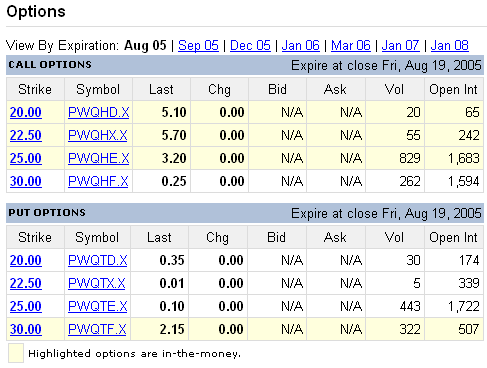
Task: Open the strike link in the PWQTD.X row
Action: [x=26, y=260]
